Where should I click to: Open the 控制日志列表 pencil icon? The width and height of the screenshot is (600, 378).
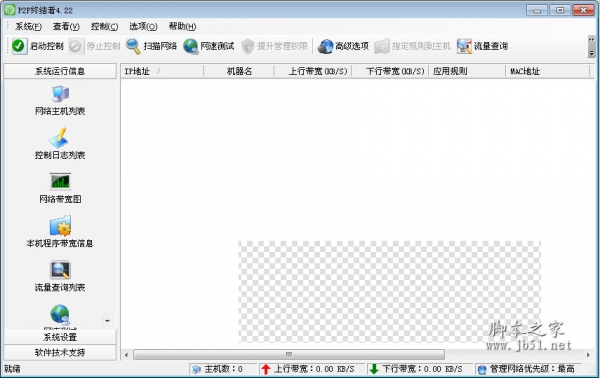59,138
